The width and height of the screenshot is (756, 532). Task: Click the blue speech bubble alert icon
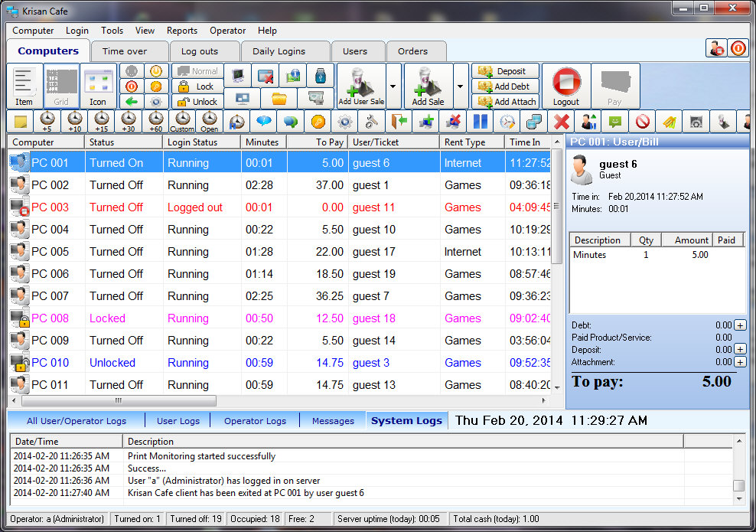(x=264, y=122)
